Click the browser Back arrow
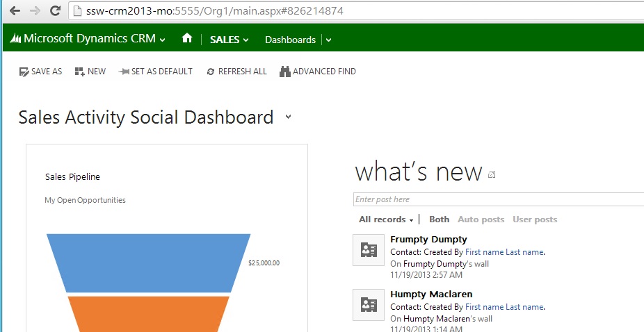The image size is (644, 332). 14,12
